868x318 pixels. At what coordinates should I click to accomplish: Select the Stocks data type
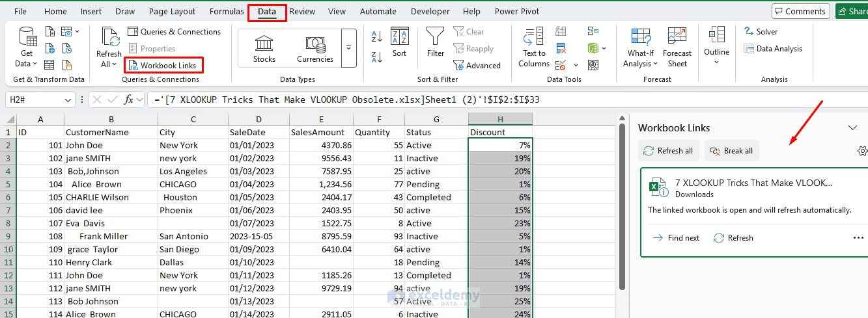[264, 48]
